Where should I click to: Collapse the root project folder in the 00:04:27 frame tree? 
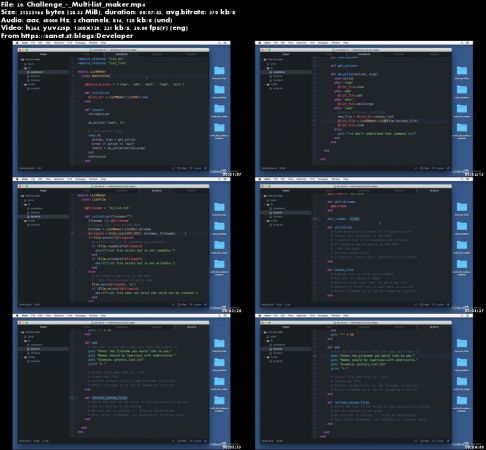click(274, 196)
